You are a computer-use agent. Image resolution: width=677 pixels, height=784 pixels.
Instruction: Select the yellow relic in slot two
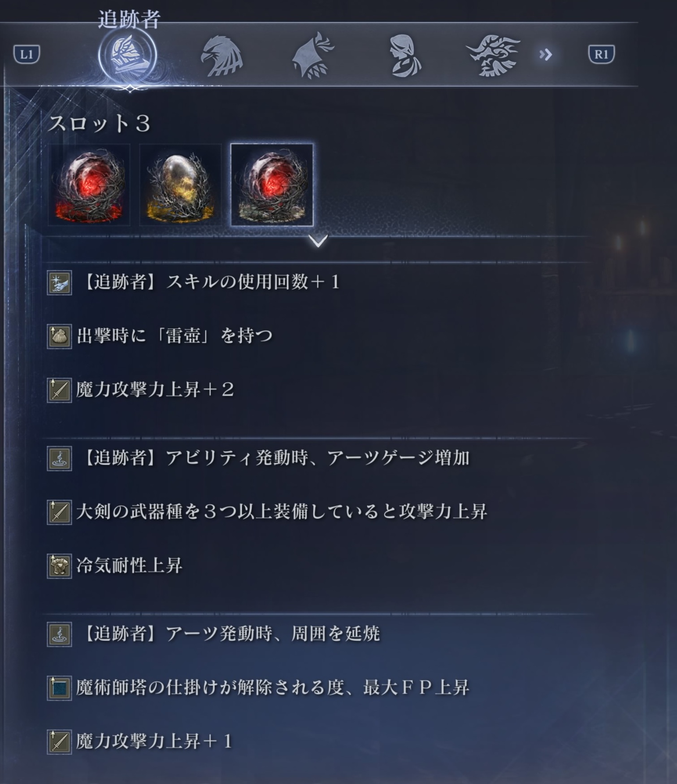point(180,184)
